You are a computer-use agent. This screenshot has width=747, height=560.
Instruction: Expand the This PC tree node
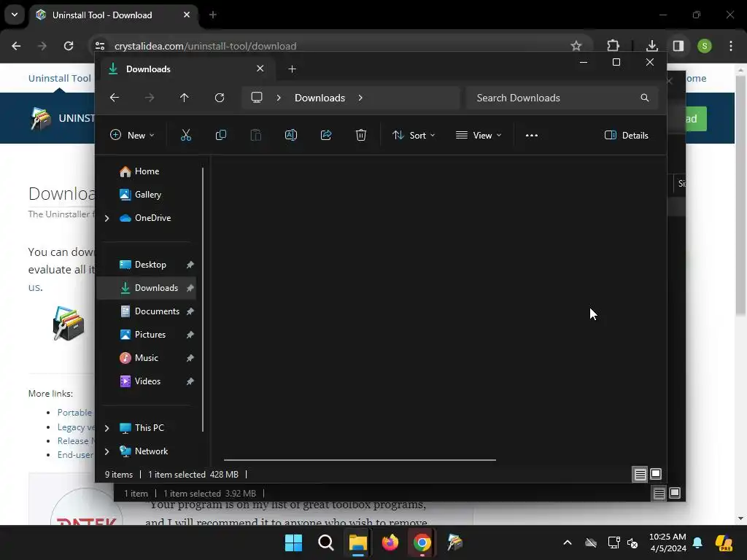107,428
